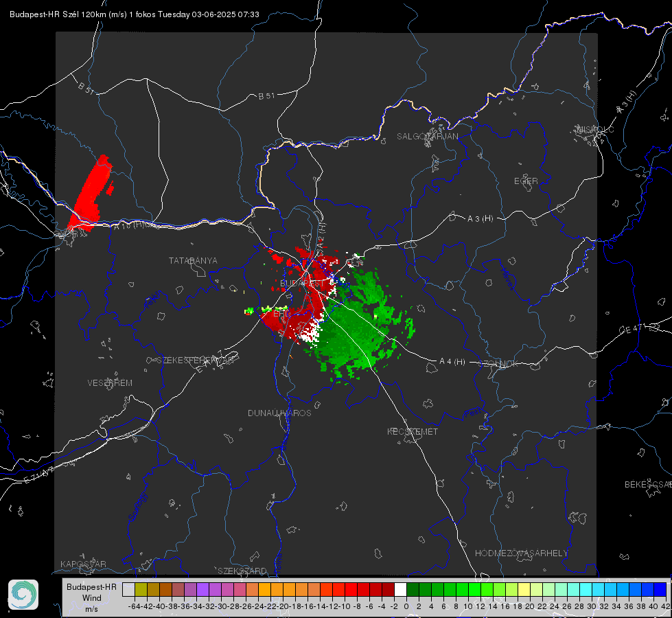Viewport: 672px width, 618px height.
Task: Click the 'Heves' county label
Action: [x=507, y=279]
